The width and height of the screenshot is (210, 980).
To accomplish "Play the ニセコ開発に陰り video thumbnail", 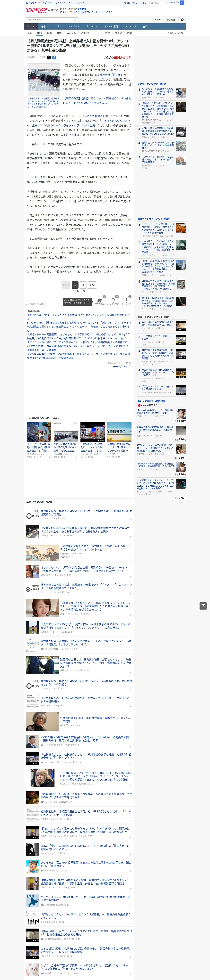I will (x=181, y=340).
